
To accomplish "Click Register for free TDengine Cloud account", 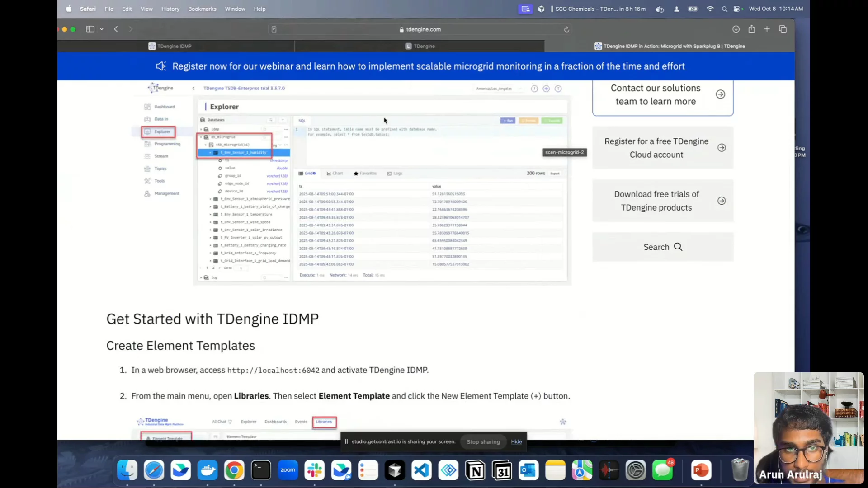I will coord(662,148).
